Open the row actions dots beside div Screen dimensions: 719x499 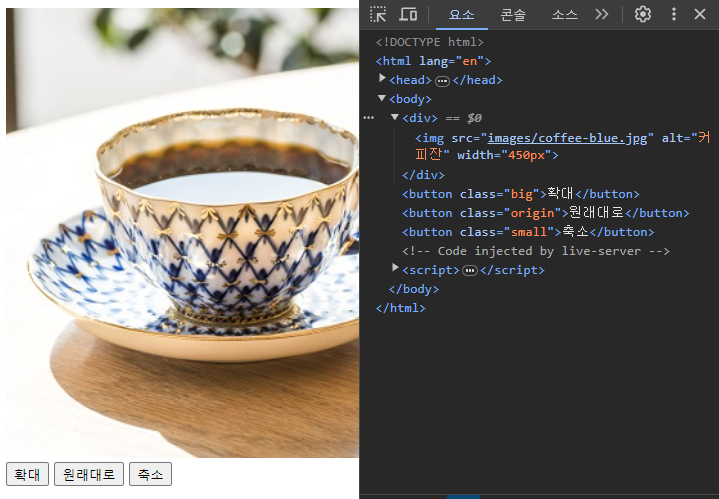pos(369,118)
